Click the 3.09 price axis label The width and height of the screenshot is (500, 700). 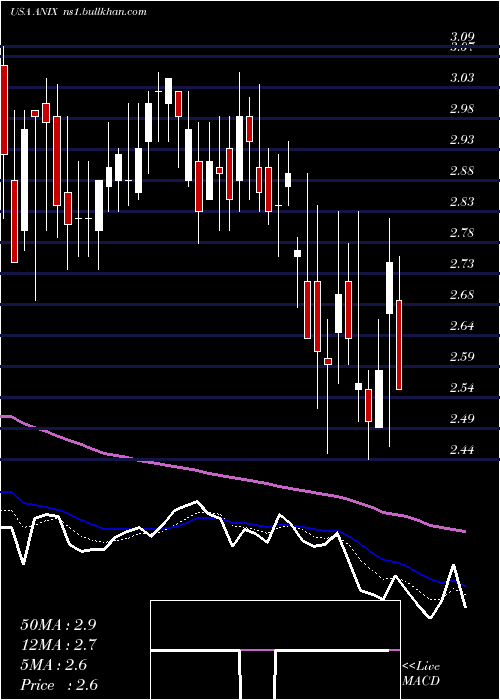coord(462,37)
